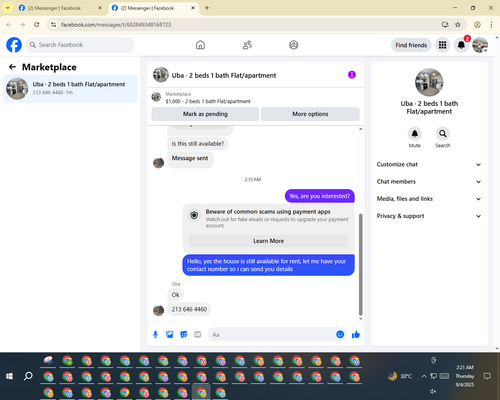The image size is (500, 400).
Task: Expand Customize chat section
Action: click(x=429, y=164)
